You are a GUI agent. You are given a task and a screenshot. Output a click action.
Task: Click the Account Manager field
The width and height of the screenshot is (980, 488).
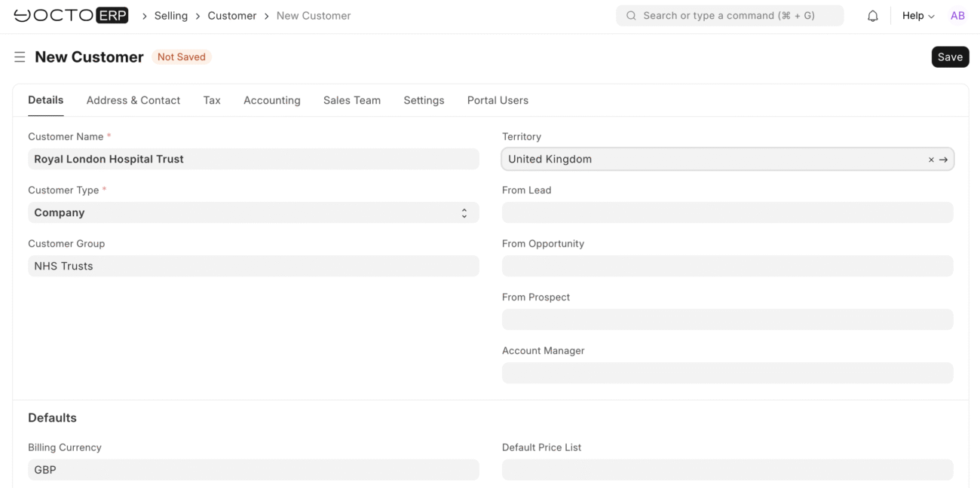pyautogui.click(x=727, y=373)
